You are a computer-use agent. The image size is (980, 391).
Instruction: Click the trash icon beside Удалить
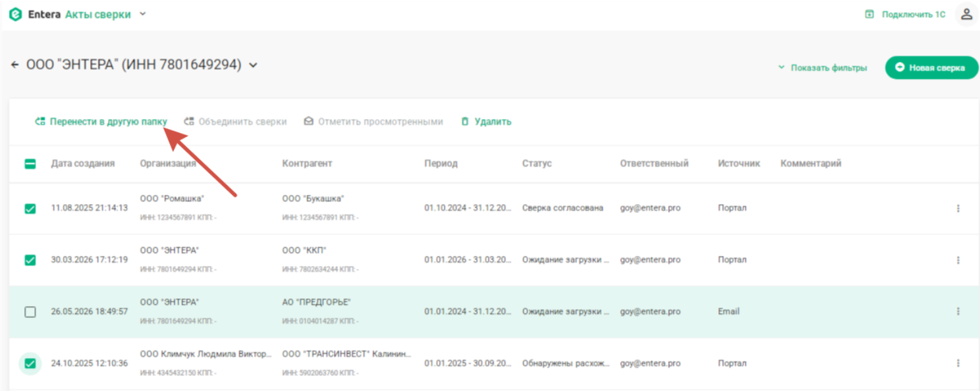click(465, 122)
